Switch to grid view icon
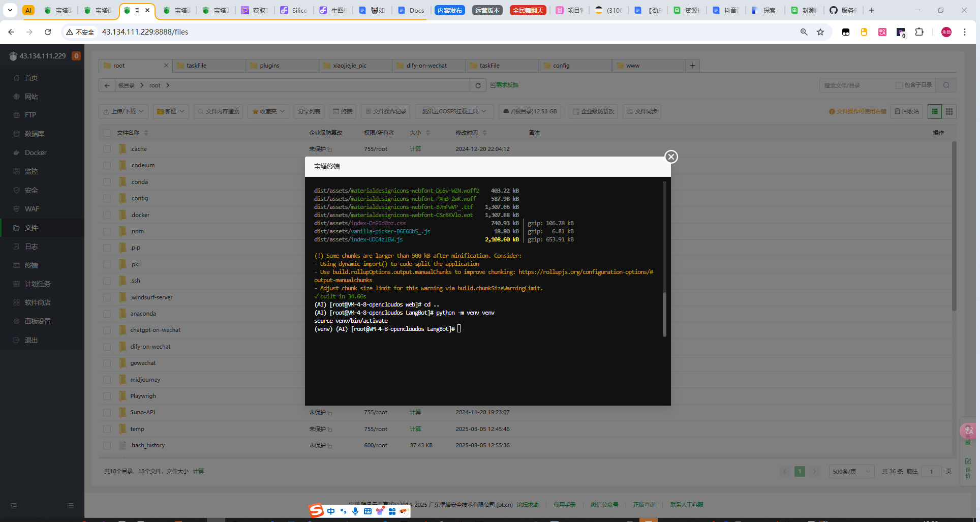 pos(949,111)
